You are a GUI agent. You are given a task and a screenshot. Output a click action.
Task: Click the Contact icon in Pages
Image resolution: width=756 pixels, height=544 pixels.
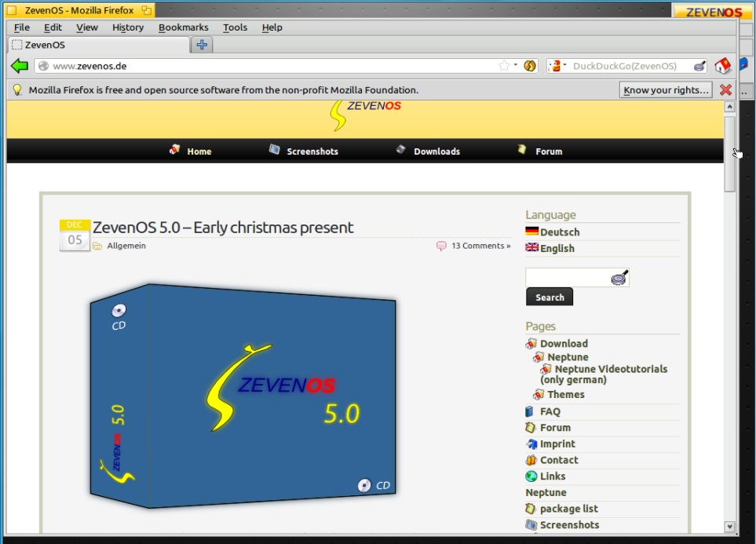point(531,460)
